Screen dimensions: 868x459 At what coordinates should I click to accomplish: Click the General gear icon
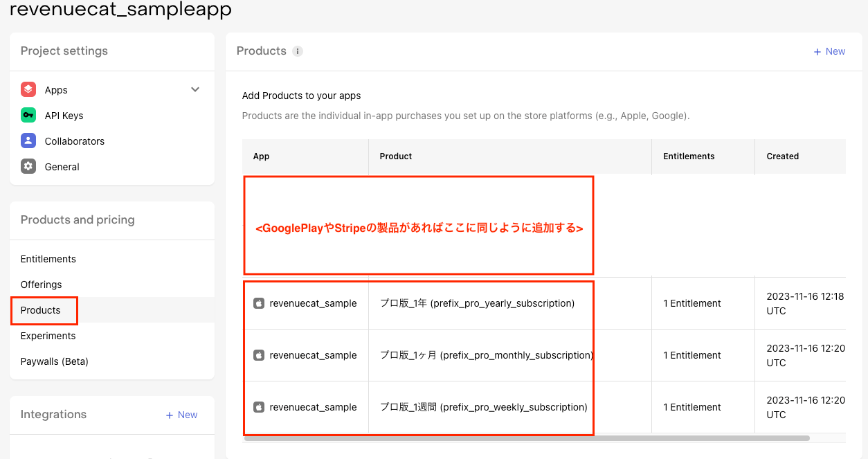28,167
